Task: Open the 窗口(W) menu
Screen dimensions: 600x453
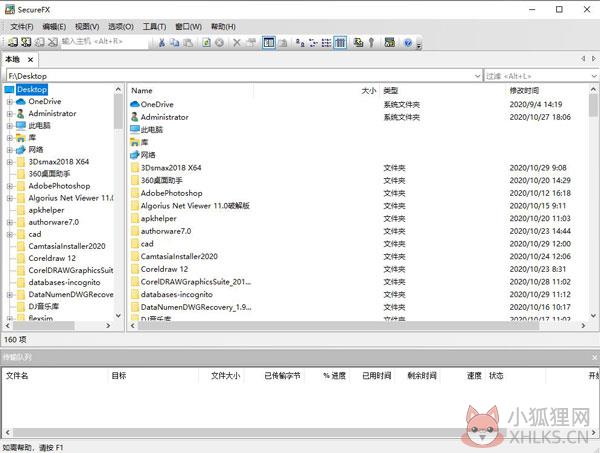Action: [188, 26]
